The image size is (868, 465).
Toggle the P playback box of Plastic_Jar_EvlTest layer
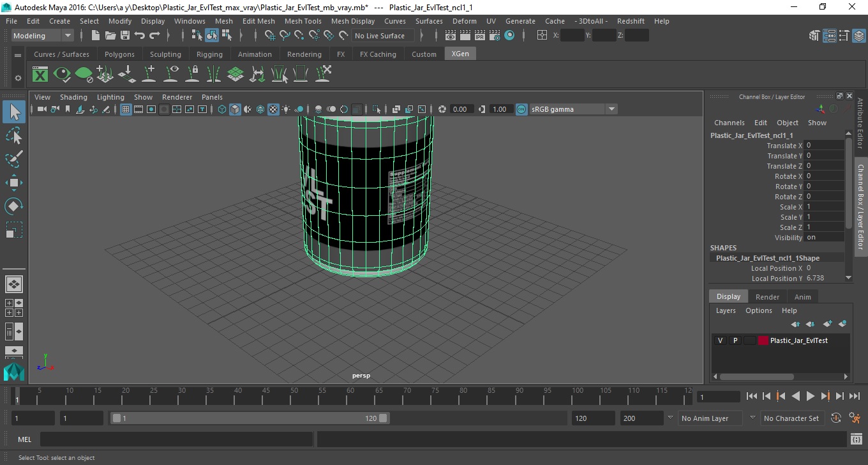coord(735,340)
